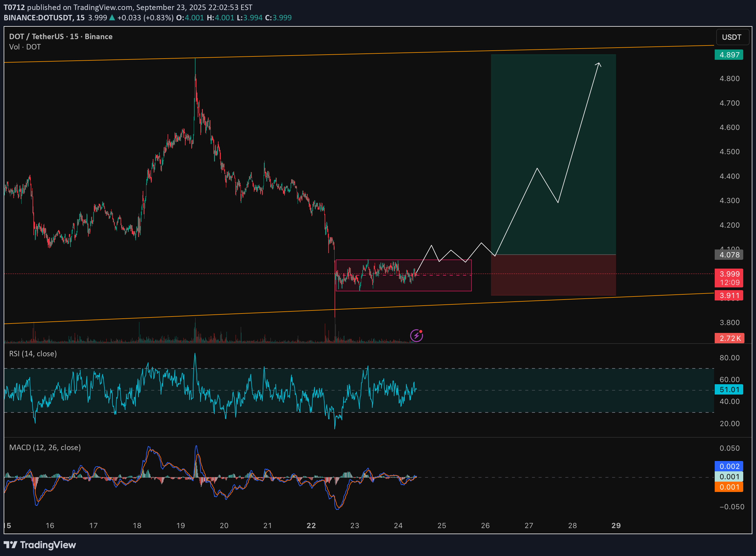Click the MACD (12, 26, close) indicator label

click(45, 447)
